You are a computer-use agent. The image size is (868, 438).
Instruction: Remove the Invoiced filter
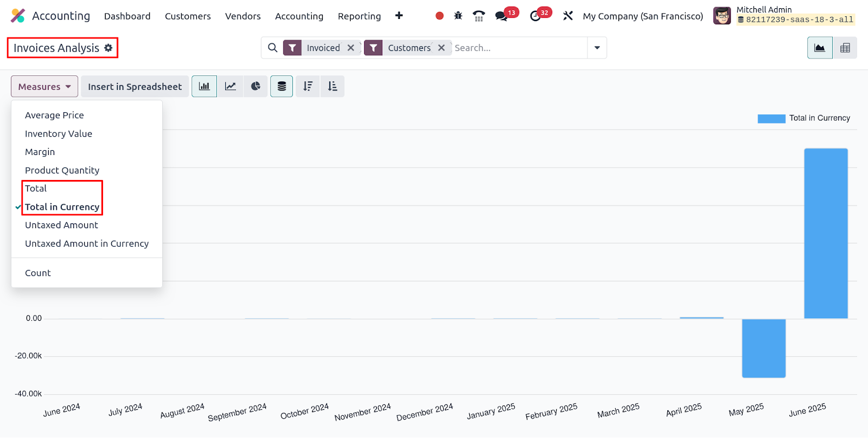coord(351,48)
